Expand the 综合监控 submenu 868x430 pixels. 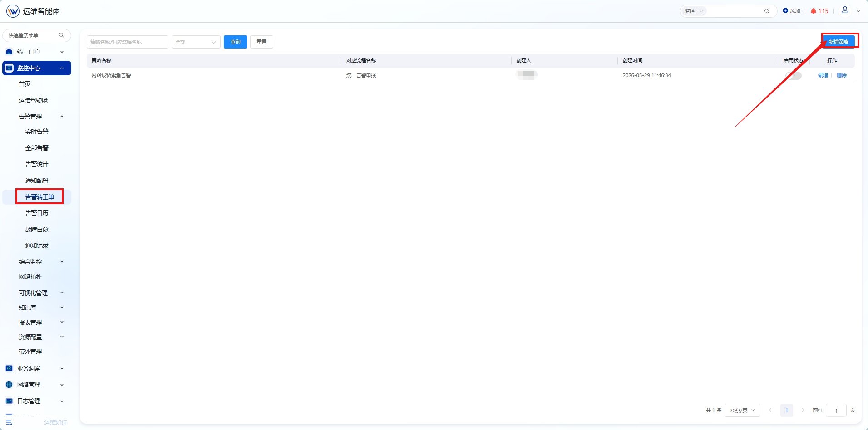(62, 262)
